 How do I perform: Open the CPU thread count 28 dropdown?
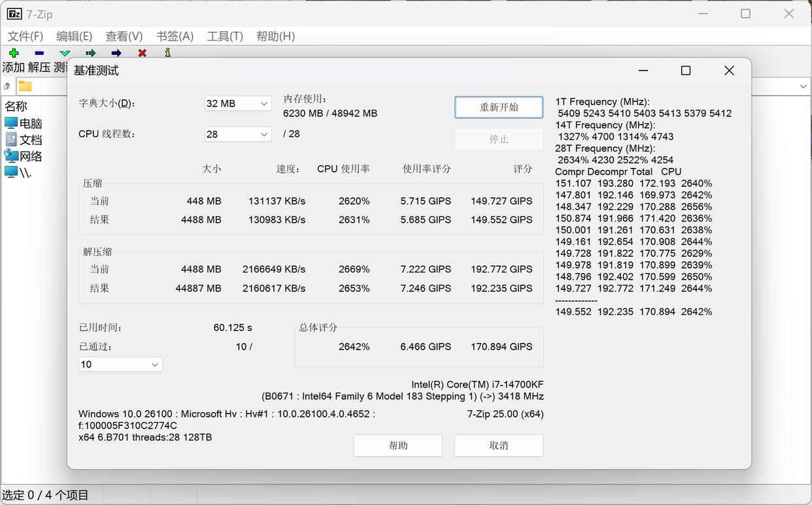(238, 134)
